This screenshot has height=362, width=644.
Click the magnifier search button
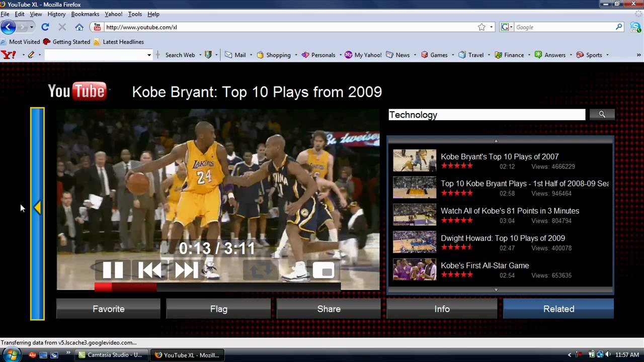602,115
